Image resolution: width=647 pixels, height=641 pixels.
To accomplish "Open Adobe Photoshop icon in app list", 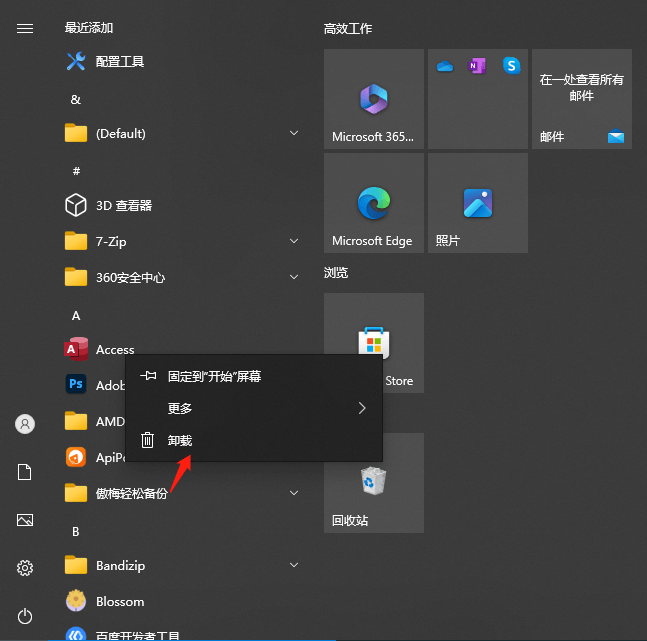I will pyautogui.click(x=76, y=384).
